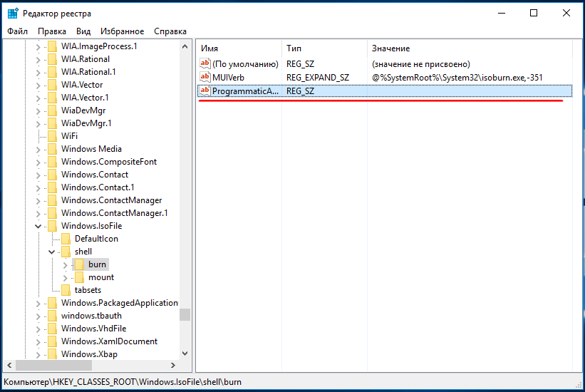Screen dimensions: 585x392
Task: Click the WIA.Rational folder icon
Action: click(52, 59)
